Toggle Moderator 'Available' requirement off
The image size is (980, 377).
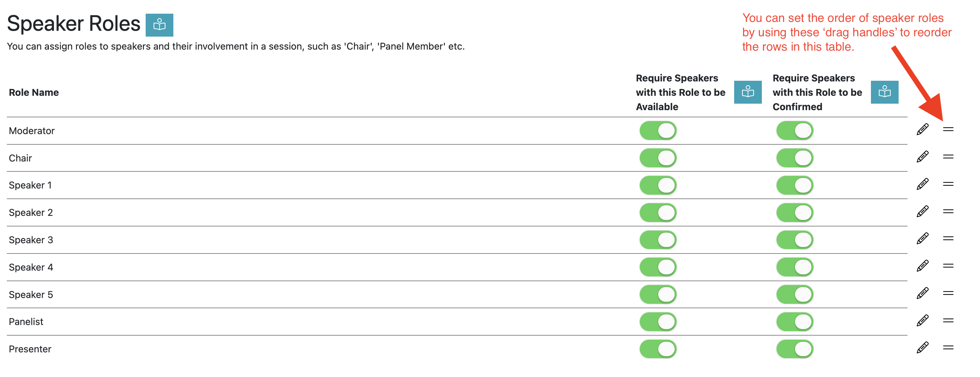tap(658, 131)
